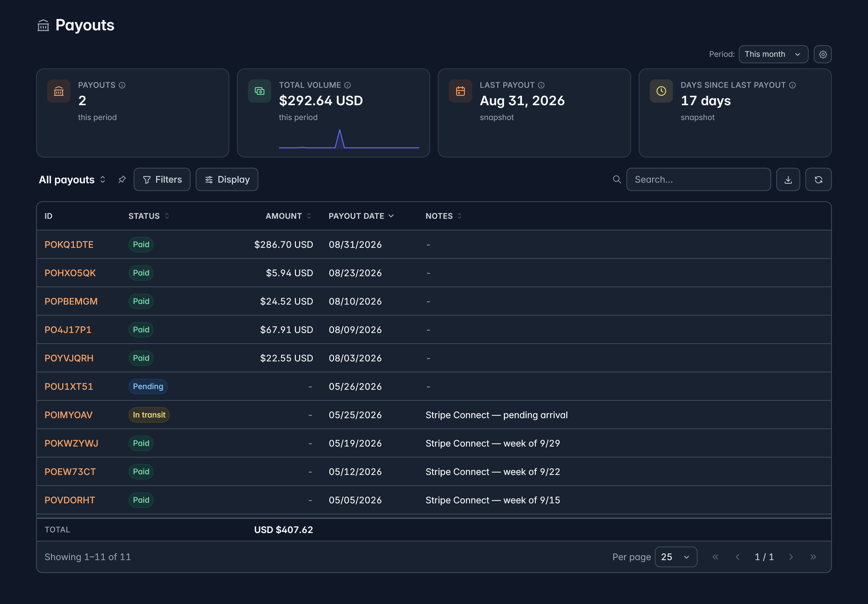Image resolution: width=868 pixels, height=604 pixels.
Task: Sort by the NOTES column
Action: point(443,216)
